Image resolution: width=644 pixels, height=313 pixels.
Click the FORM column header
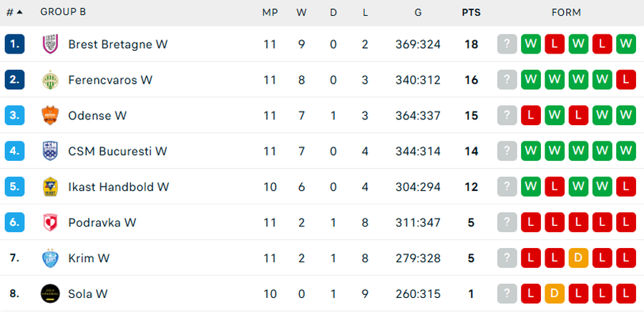click(x=566, y=12)
